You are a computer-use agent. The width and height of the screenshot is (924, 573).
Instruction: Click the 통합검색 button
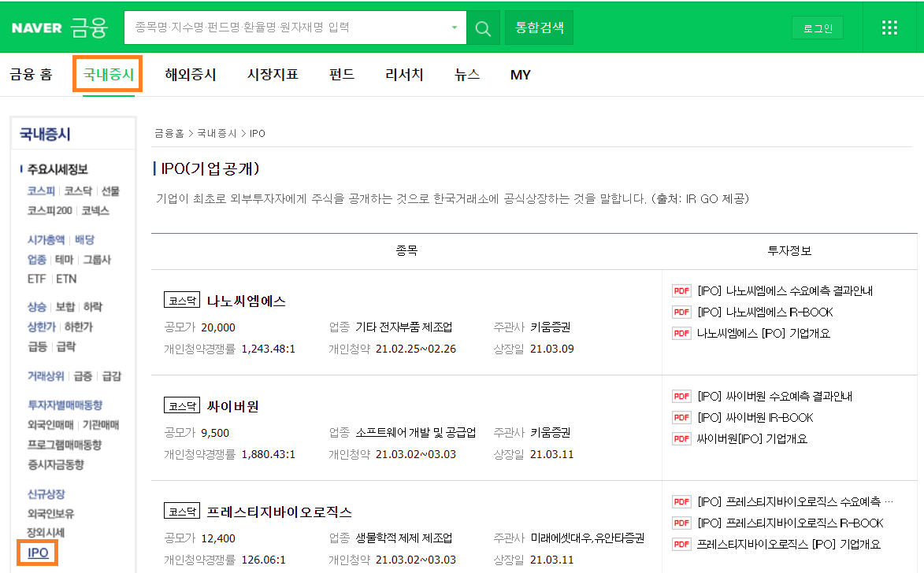pyautogui.click(x=539, y=28)
